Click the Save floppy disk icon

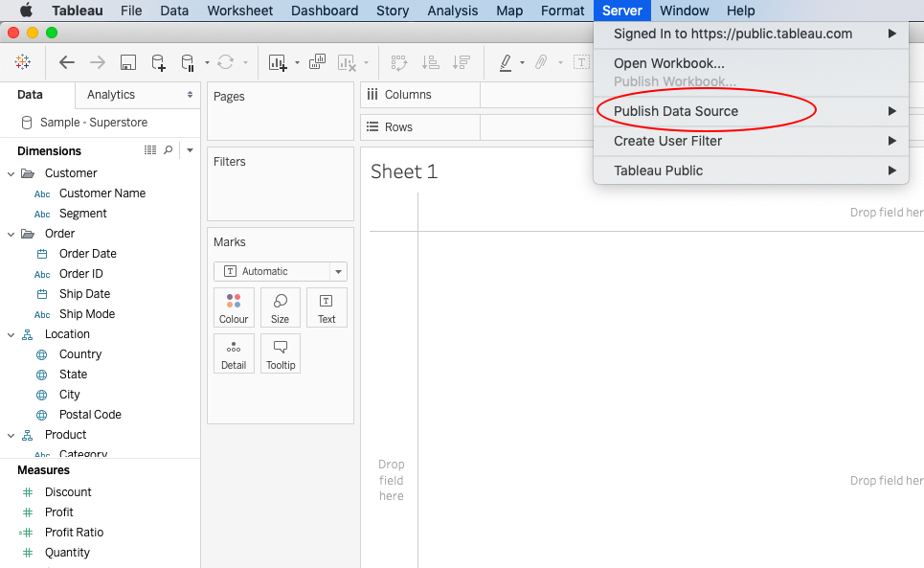128,62
